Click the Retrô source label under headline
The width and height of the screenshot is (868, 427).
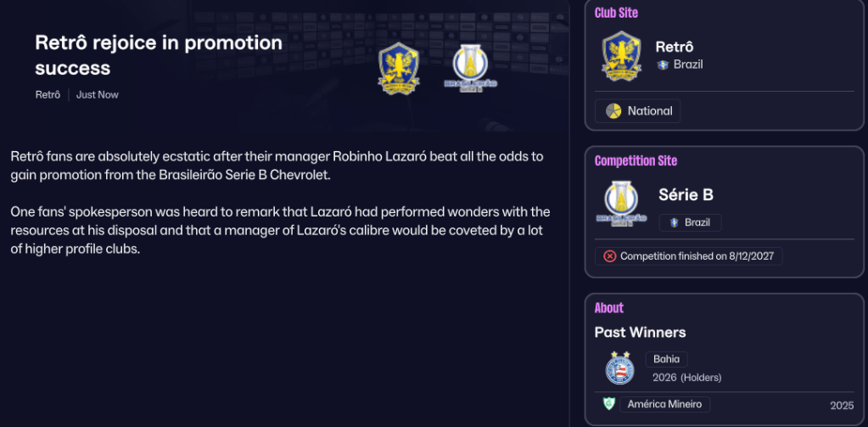48,95
